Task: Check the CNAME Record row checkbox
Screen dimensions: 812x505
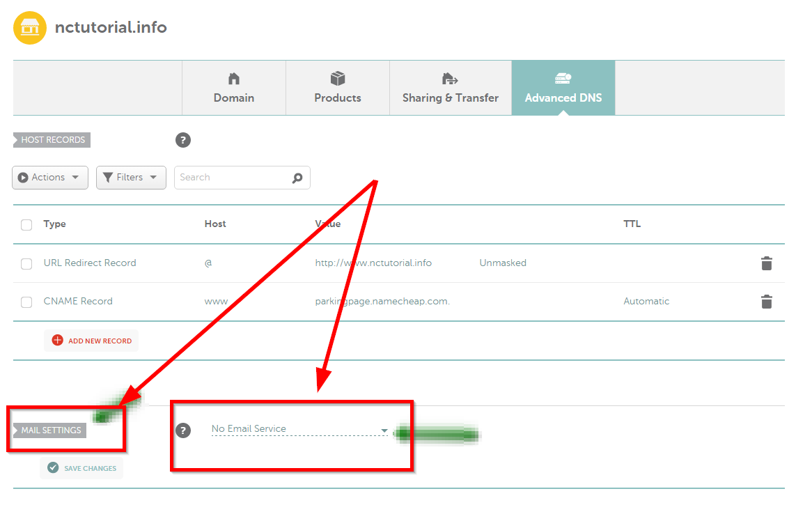Action: (x=26, y=302)
